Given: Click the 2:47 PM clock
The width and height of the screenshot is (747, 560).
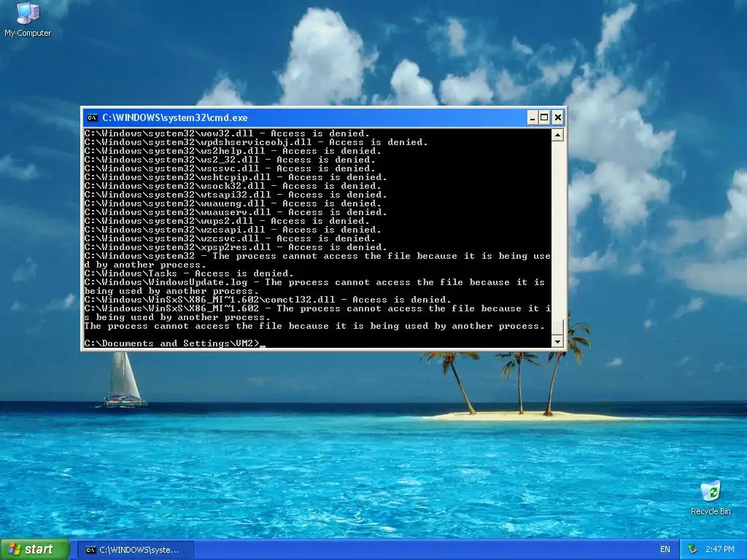Looking at the screenshot, I should (x=720, y=550).
